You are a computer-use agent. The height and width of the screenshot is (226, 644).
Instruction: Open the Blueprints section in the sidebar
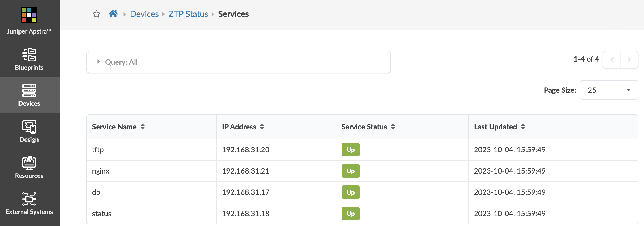29,59
